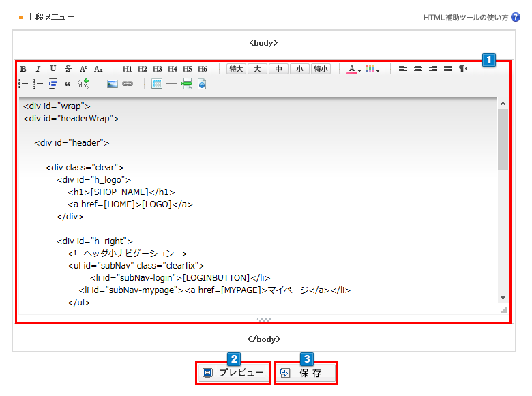Insert numbered list

pos(38,84)
